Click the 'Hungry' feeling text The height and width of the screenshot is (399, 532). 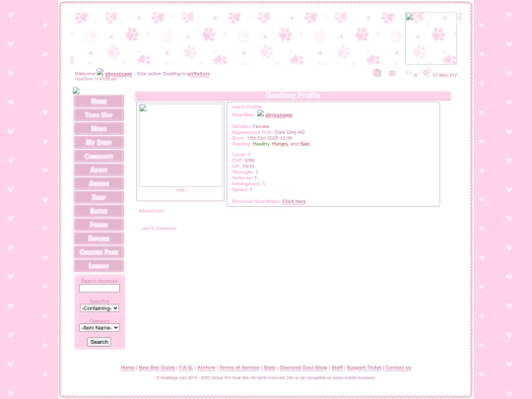click(280, 144)
